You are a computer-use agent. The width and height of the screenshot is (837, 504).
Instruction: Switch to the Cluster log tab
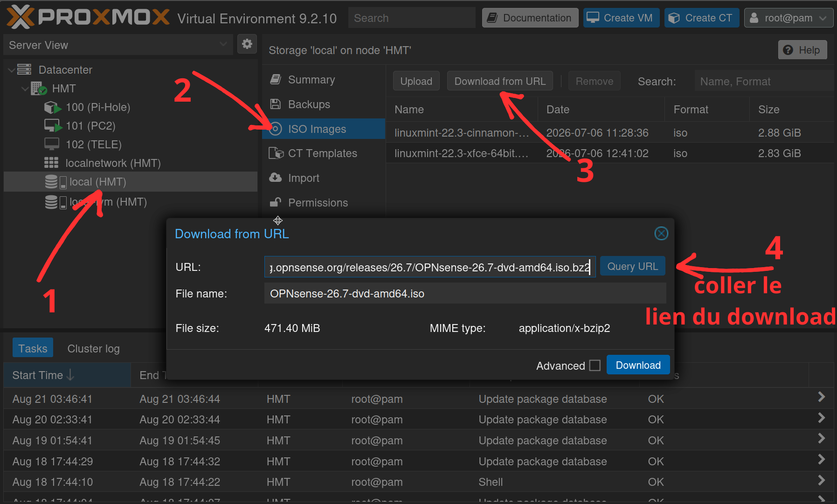click(93, 348)
